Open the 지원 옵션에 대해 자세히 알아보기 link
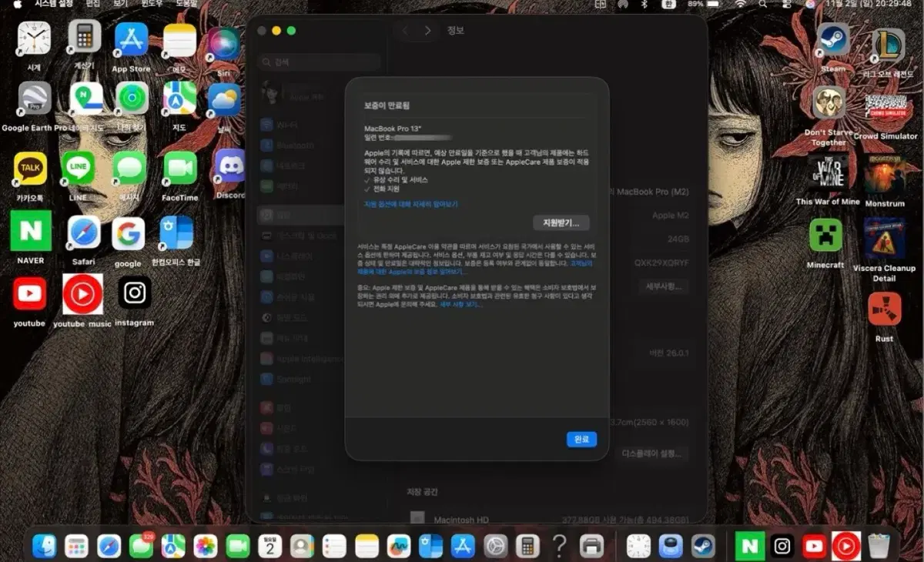The width and height of the screenshot is (924, 562). [410, 204]
